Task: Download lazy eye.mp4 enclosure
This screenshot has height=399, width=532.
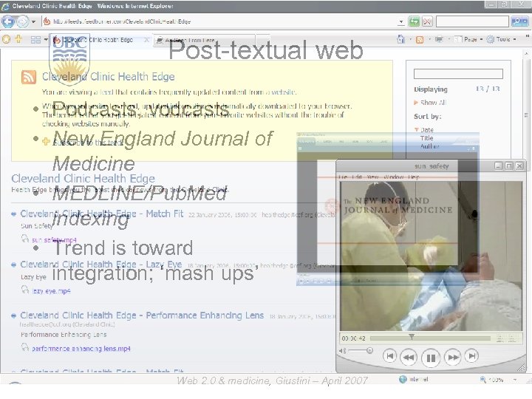Action: click(x=51, y=291)
